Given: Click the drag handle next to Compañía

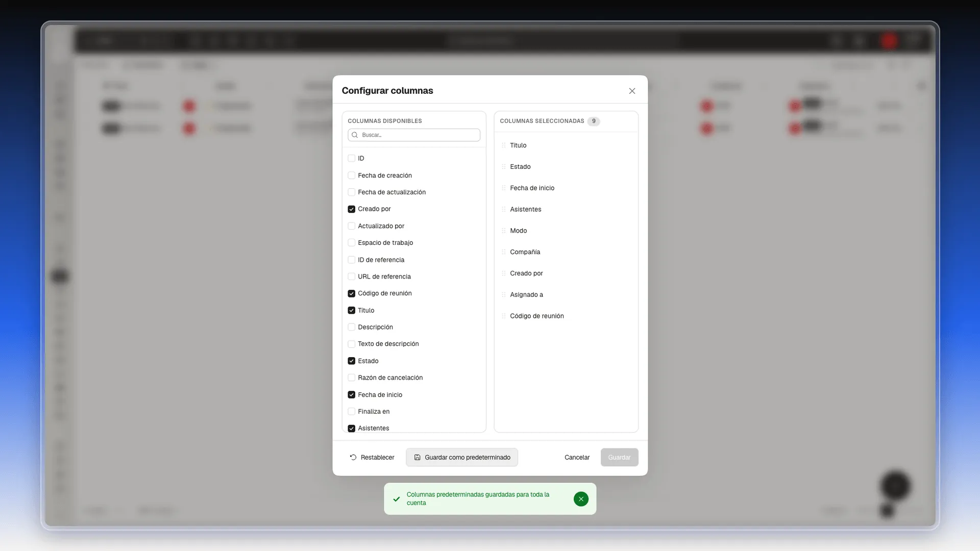Looking at the screenshot, I should click(504, 252).
